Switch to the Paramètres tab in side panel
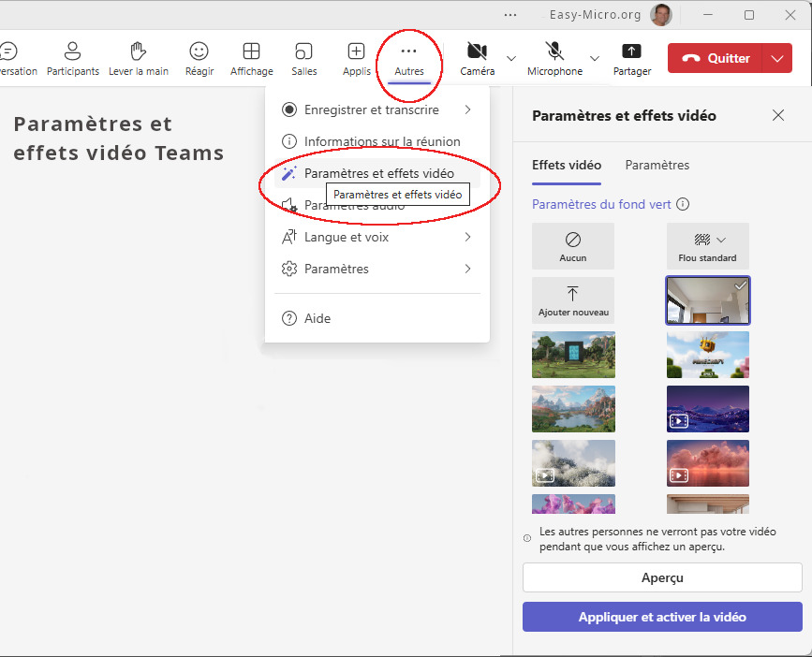812x657 pixels. point(657,165)
